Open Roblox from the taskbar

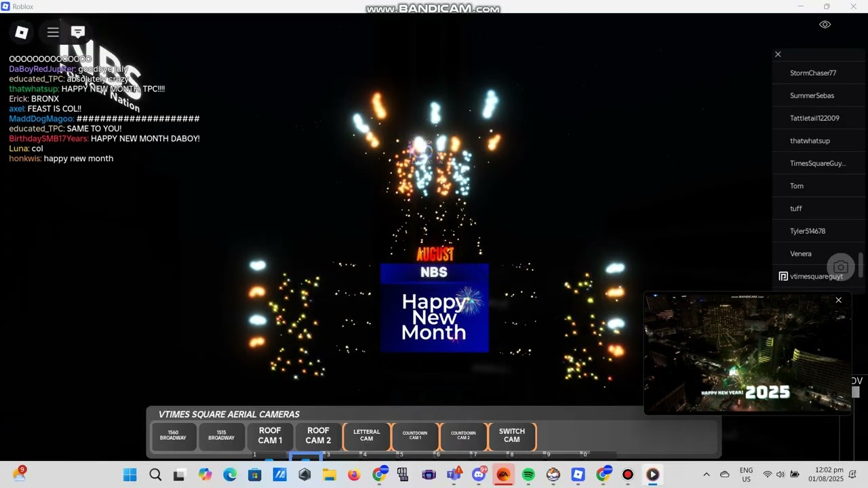[578, 474]
